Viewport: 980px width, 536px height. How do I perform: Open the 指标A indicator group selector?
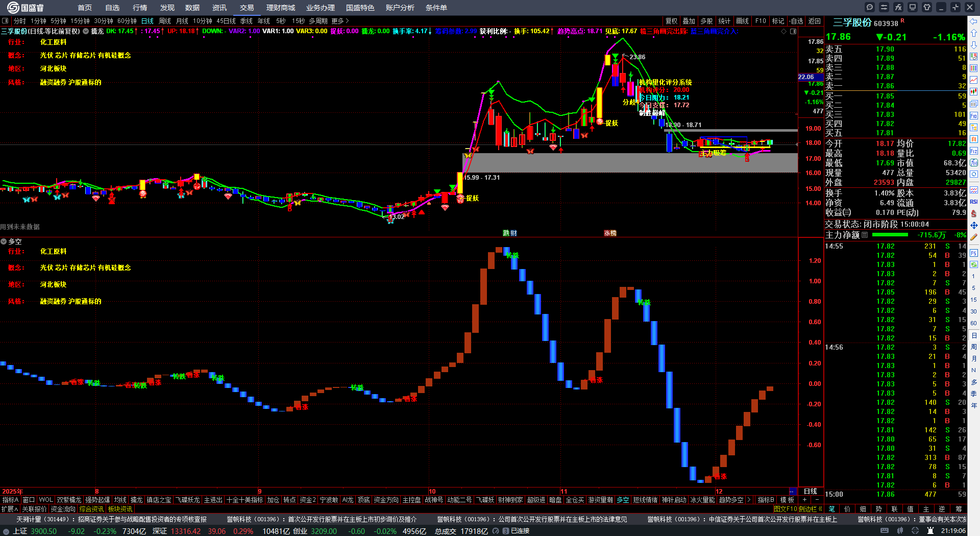coord(10,500)
